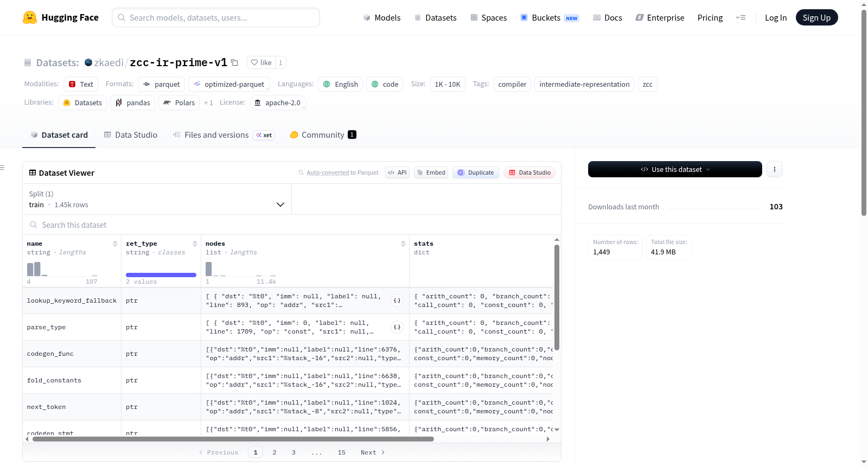Select the Datasets library tag
The image size is (868, 467).
pyautogui.click(x=82, y=103)
